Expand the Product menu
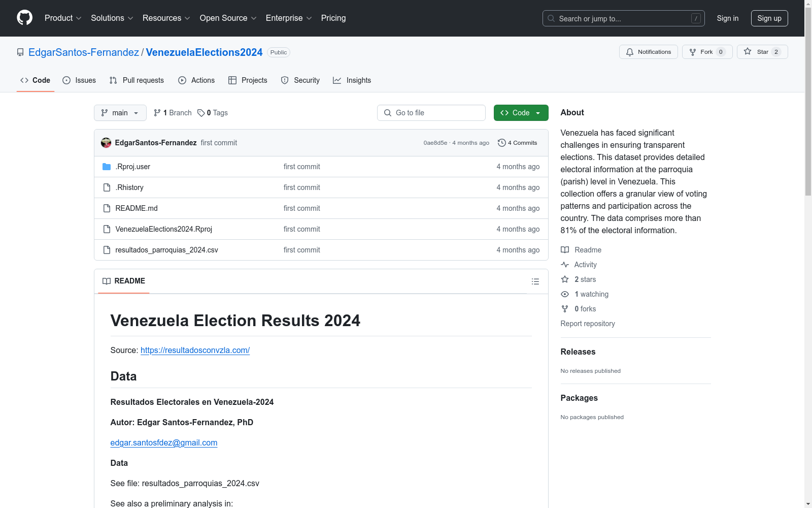This screenshot has height=508, width=812. point(63,18)
